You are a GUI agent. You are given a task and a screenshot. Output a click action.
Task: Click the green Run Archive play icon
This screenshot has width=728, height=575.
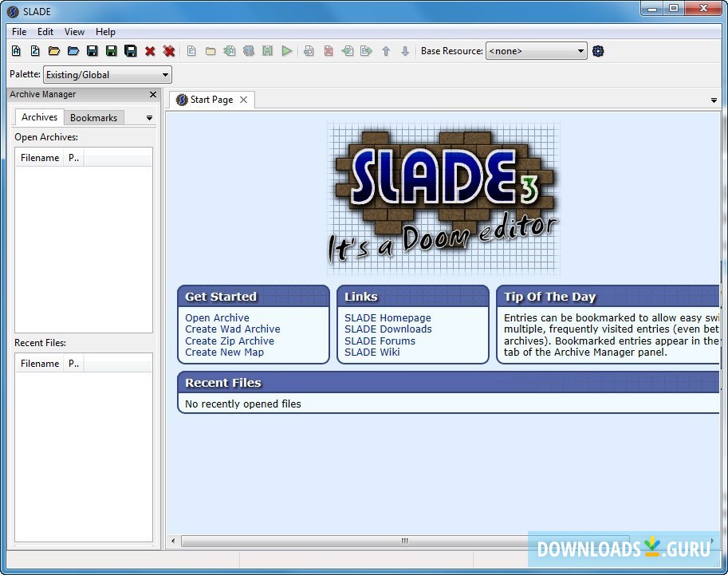(x=287, y=51)
